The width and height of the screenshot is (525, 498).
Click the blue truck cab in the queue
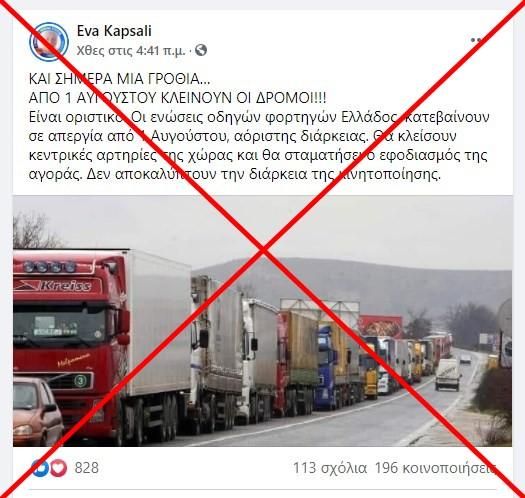326,367
